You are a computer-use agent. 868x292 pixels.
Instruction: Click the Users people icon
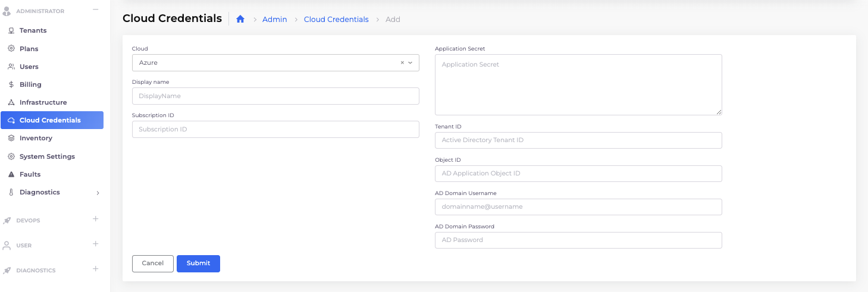[x=11, y=67]
